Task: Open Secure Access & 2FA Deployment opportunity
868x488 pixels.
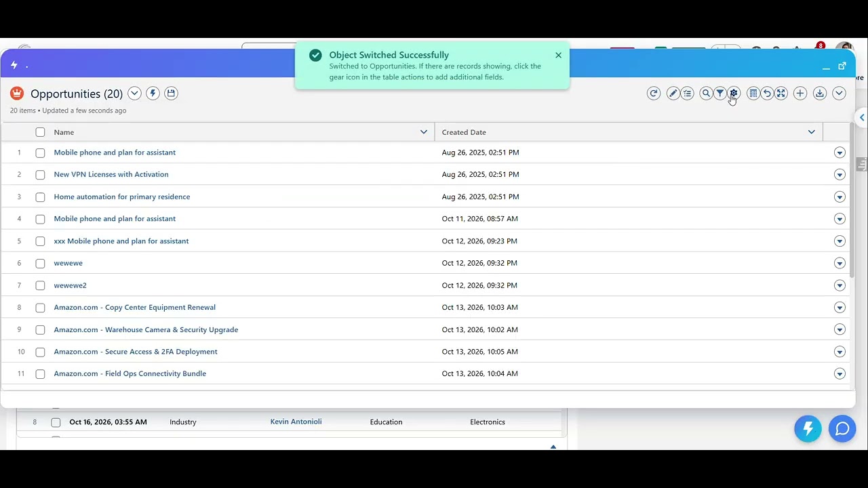Action: 136,351
